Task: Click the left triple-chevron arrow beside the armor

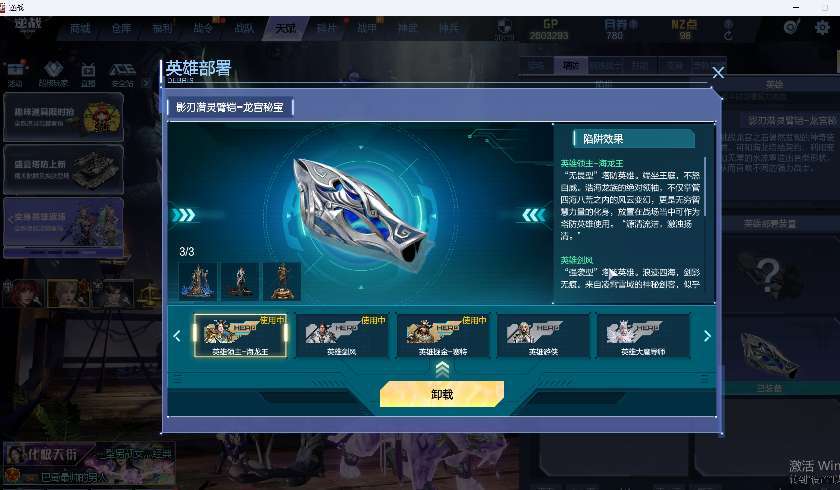Action: pyautogui.click(x=184, y=215)
